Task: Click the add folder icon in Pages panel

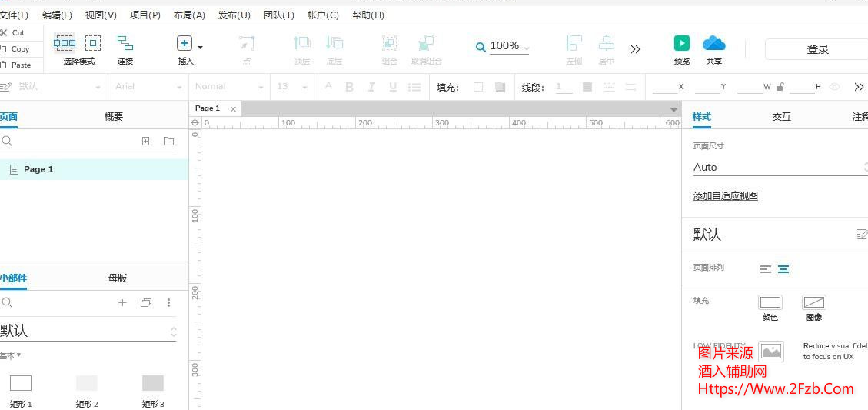Action: (x=168, y=141)
